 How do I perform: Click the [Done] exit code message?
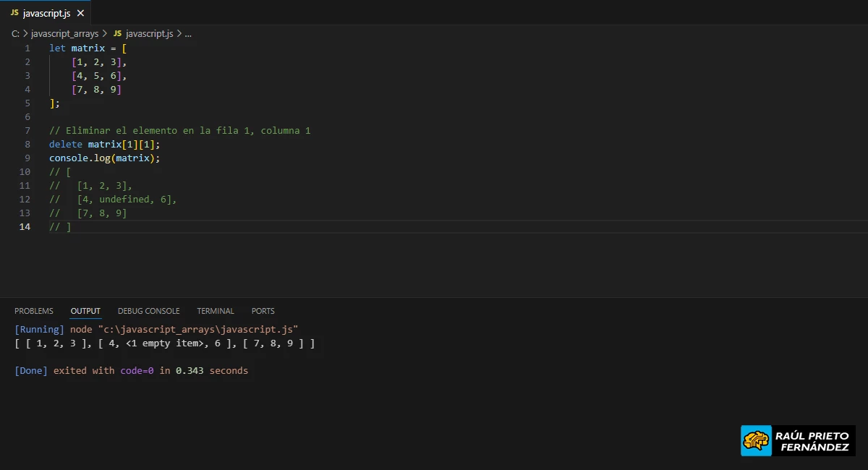coord(130,370)
